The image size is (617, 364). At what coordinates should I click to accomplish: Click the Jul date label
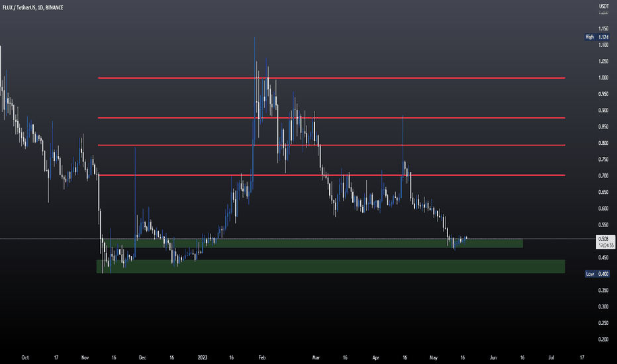point(551,357)
